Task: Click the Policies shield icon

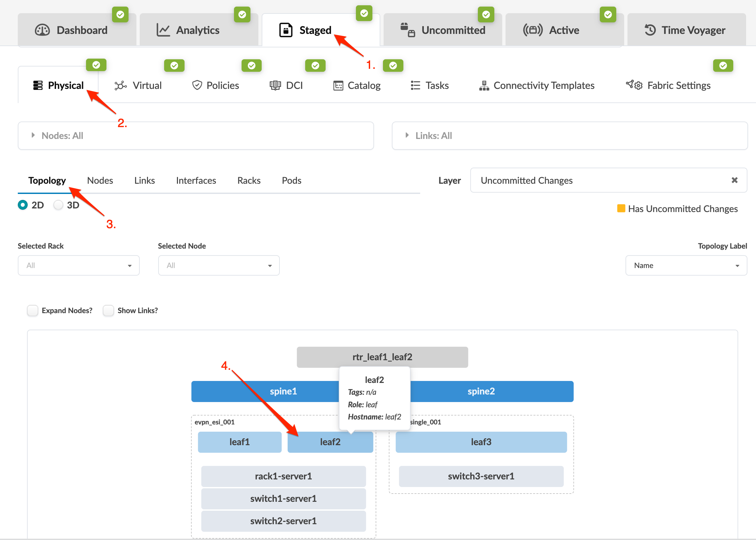Action: [197, 86]
